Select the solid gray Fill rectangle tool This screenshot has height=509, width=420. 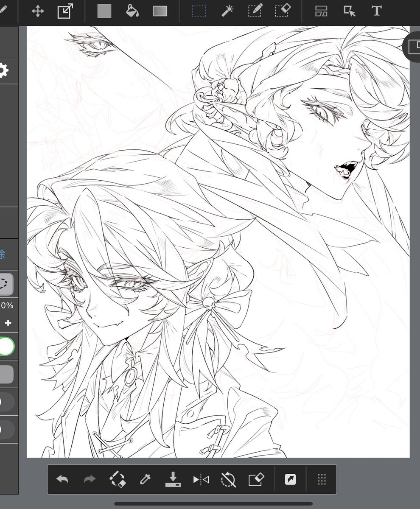(104, 11)
